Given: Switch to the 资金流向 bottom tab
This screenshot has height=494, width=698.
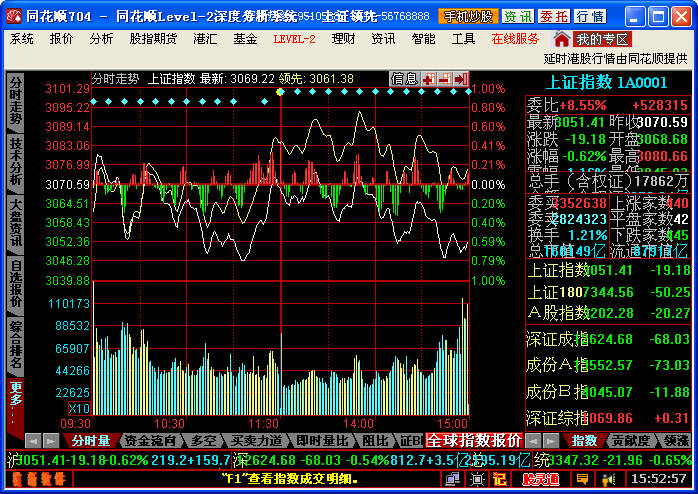Looking at the screenshot, I should click(150, 441).
